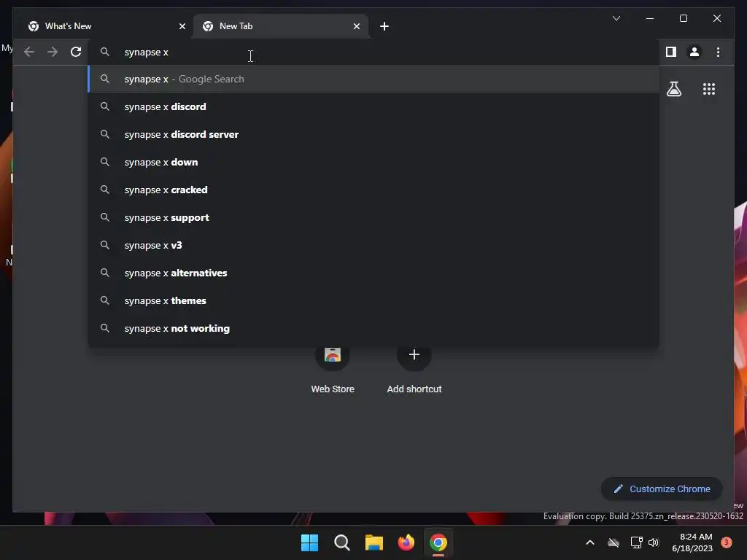
Task: Switch to the New Tab tab
Action: (x=281, y=26)
